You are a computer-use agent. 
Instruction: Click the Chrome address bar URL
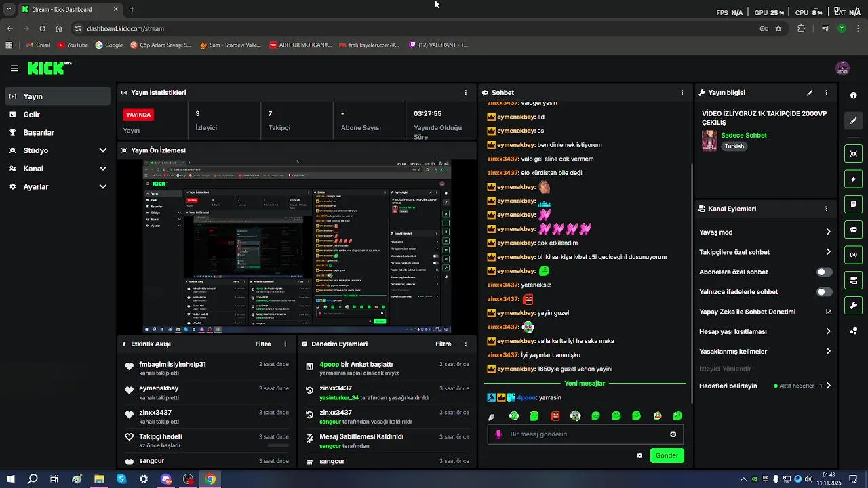coord(125,28)
